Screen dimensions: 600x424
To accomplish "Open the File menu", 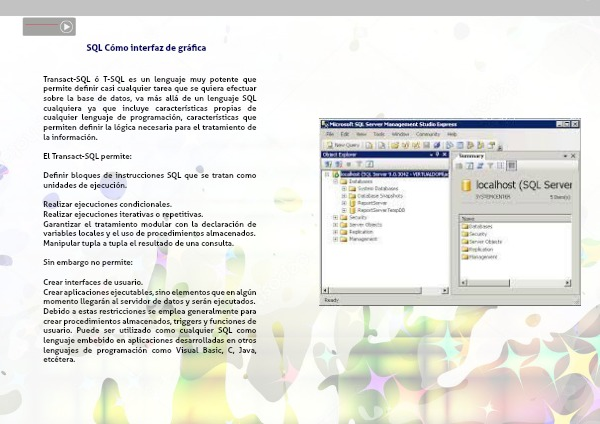I will (329, 133).
